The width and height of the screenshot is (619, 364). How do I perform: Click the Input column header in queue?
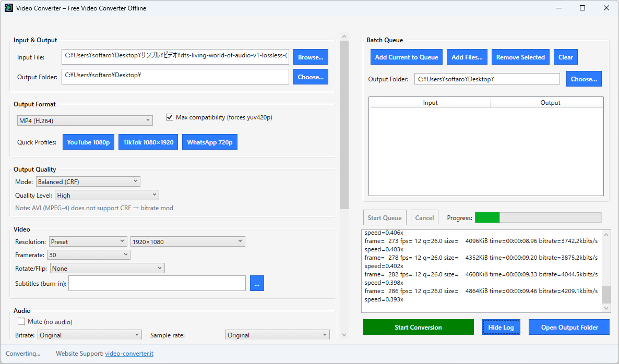pos(430,103)
